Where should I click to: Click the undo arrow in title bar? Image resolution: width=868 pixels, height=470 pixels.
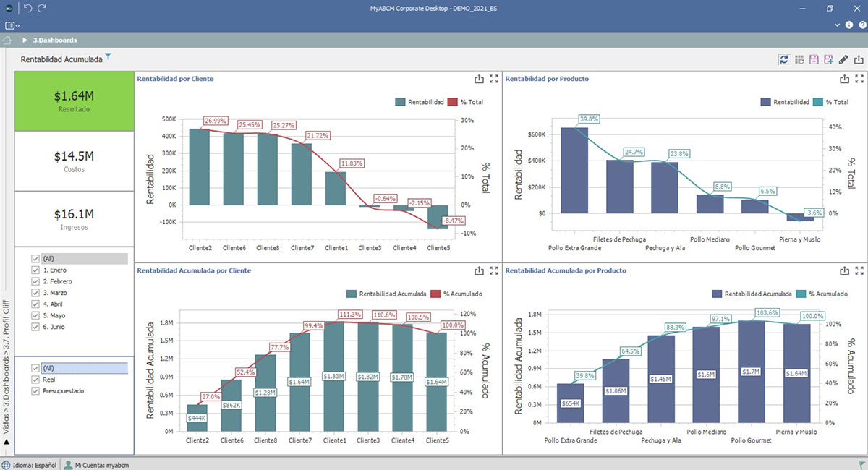pyautogui.click(x=27, y=8)
